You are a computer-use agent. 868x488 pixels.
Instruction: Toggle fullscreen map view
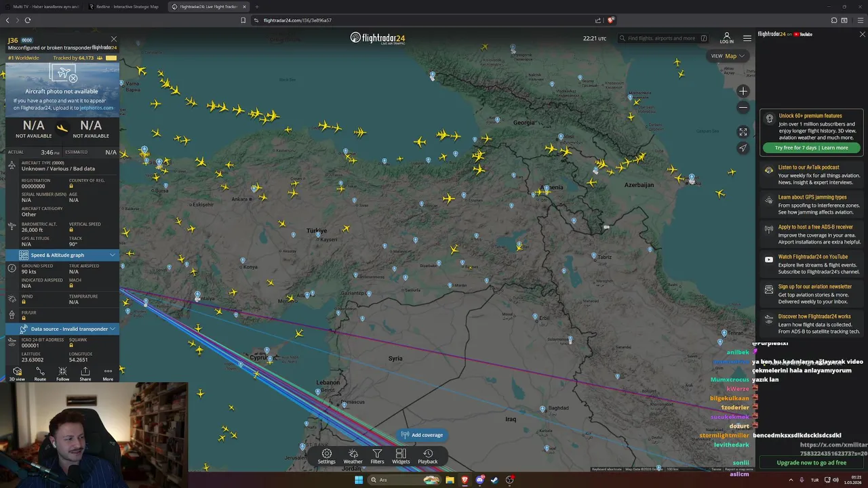[743, 131]
